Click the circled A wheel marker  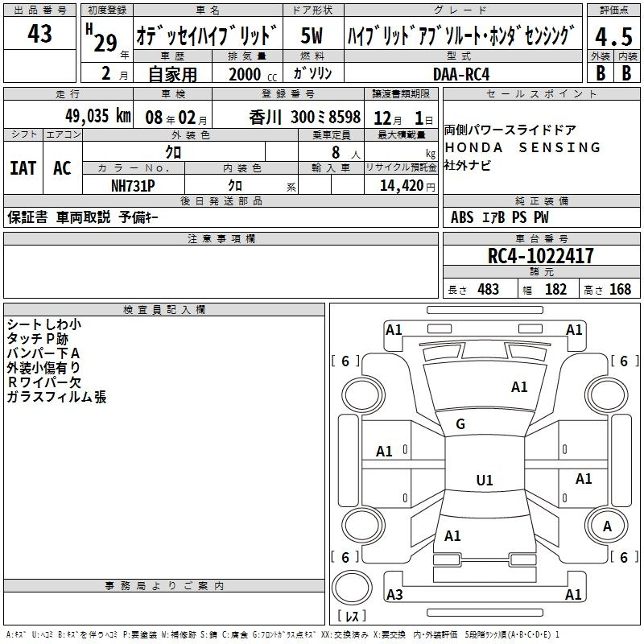pos(608,526)
